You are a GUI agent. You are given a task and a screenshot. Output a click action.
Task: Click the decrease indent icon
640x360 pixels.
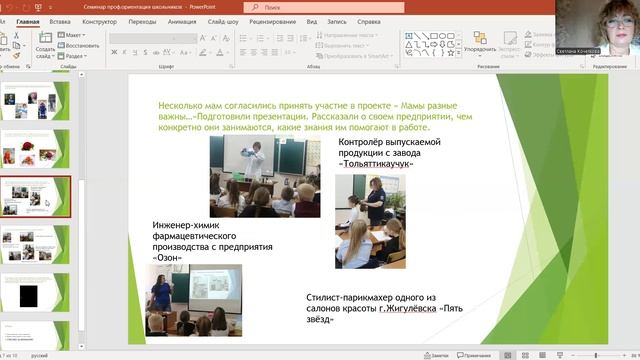click(280, 38)
